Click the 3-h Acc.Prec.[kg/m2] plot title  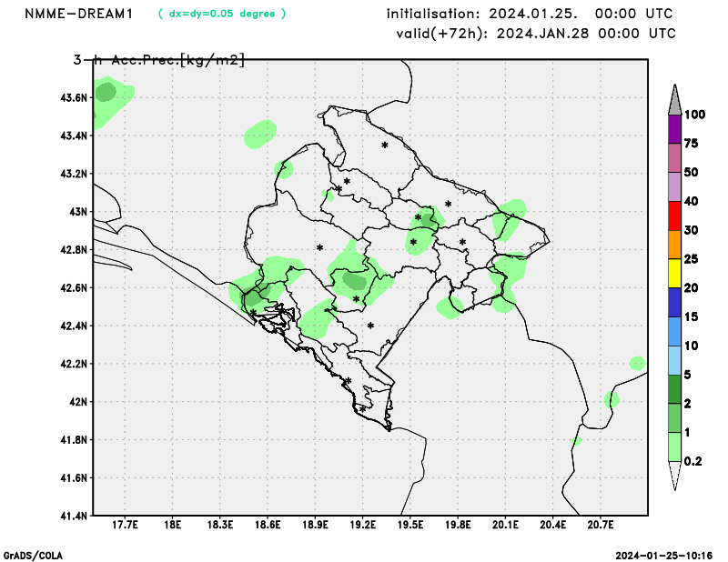[158, 59]
